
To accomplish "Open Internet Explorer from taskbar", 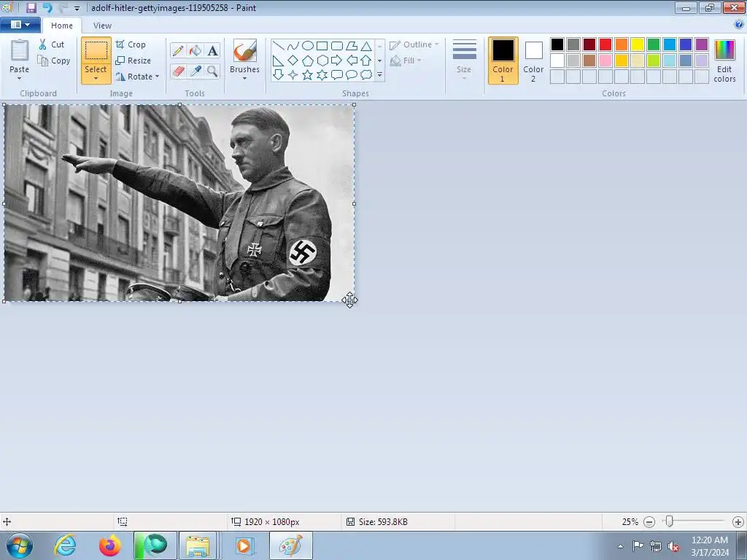I will (66, 545).
